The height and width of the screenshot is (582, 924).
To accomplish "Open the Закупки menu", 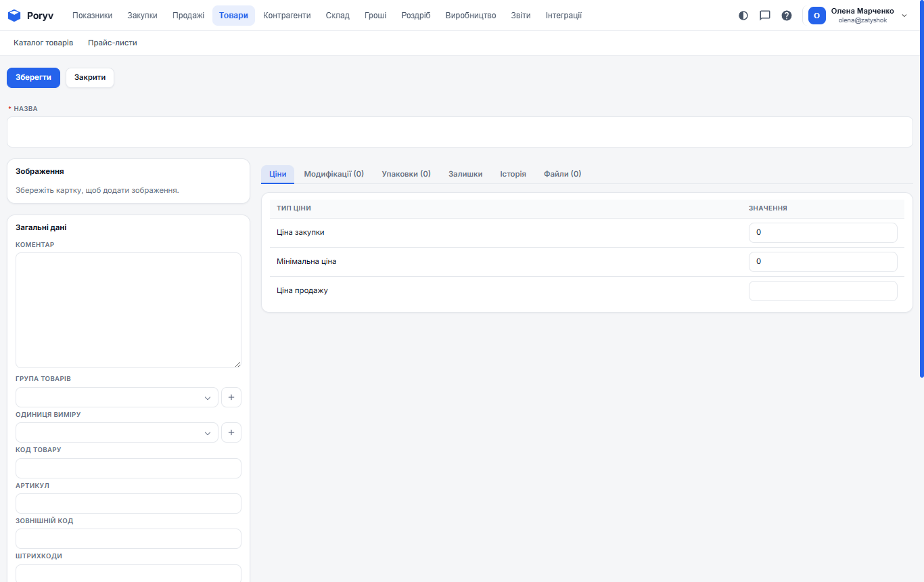I will click(x=142, y=16).
